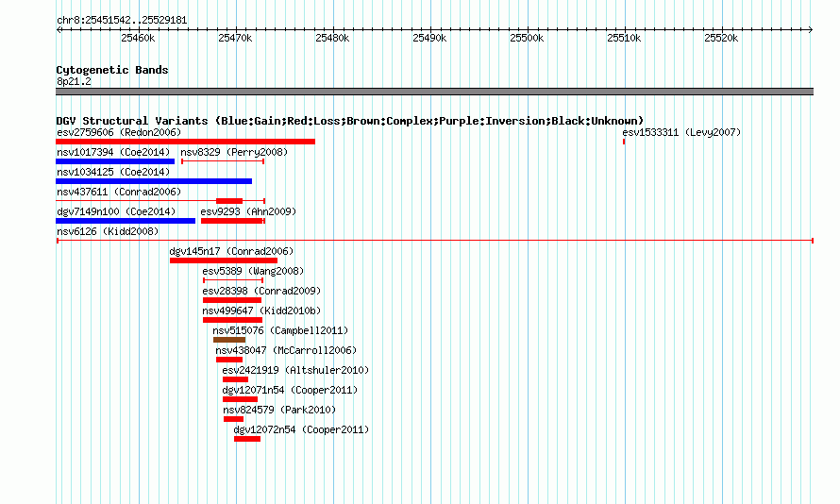Open the dgv12071n54 (Cooper2011) label
The image size is (840, 504).
(290, 390)
